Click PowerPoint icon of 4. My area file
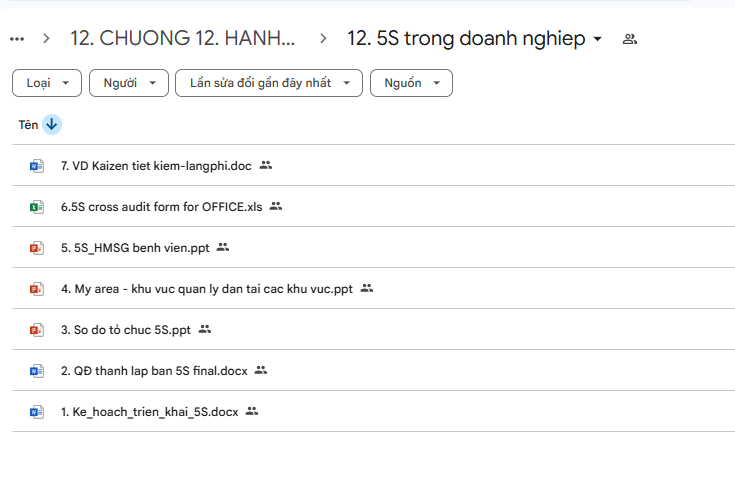This screenshot has width=735, height=479. (37, 288)
